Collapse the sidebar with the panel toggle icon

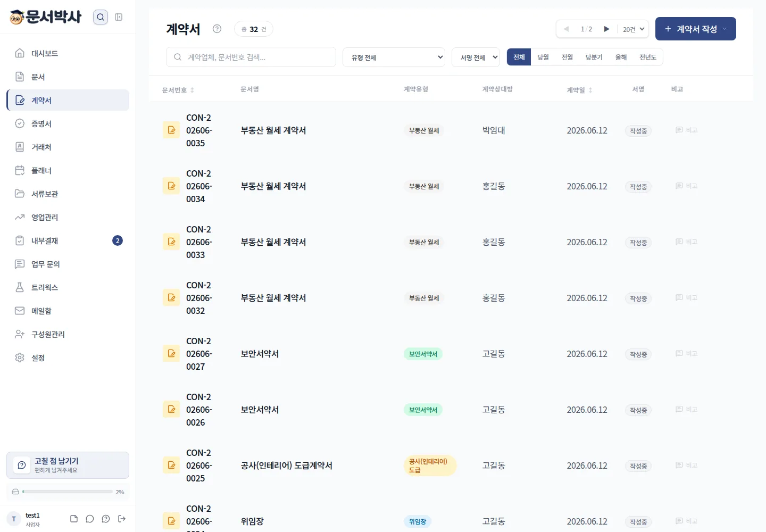119,17
